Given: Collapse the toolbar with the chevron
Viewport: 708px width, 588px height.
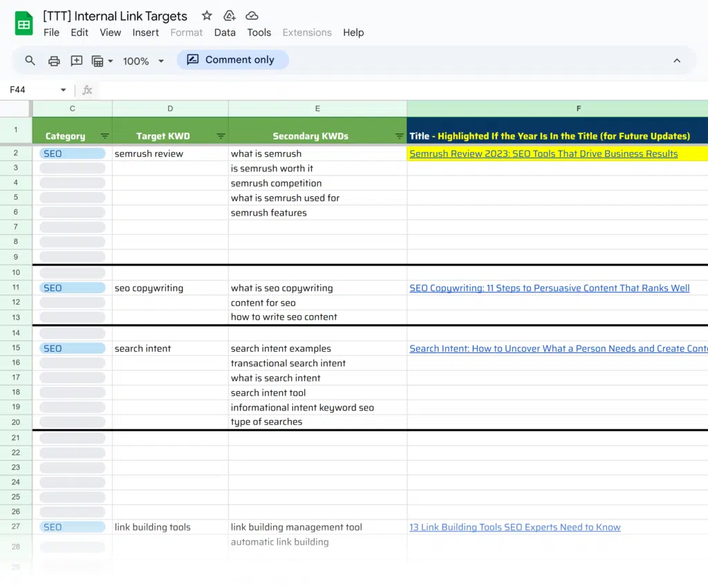Looking at the screenshot, I should (x=676, y=61).
